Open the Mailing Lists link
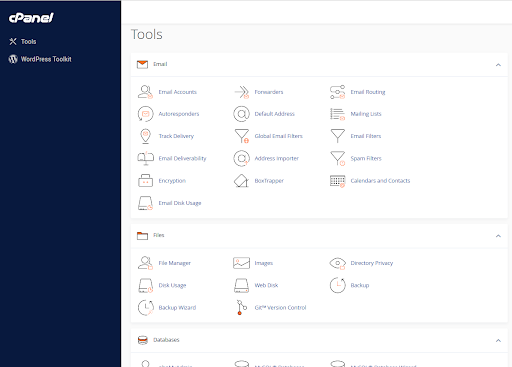 coord(366,114)
